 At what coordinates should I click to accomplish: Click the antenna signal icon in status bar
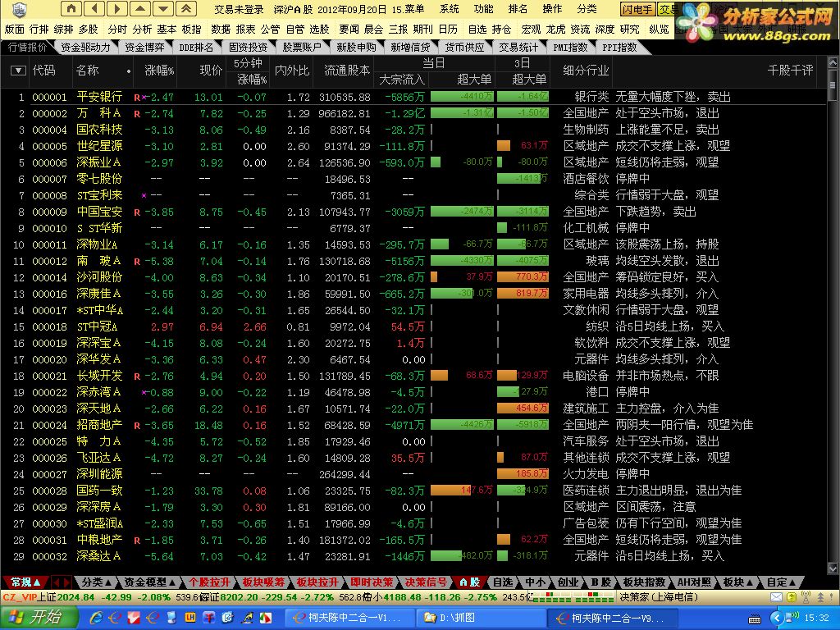pos(806,597)
